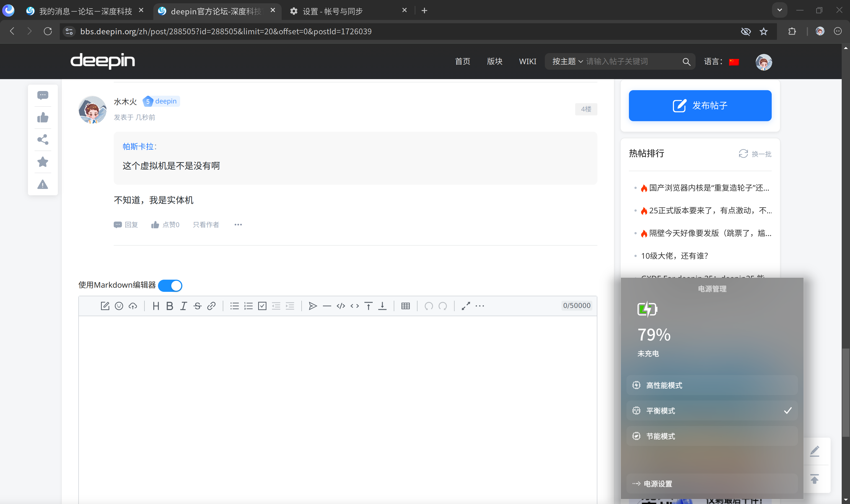
Task: Open more options in editor toolbar
Action: [480, 306]
